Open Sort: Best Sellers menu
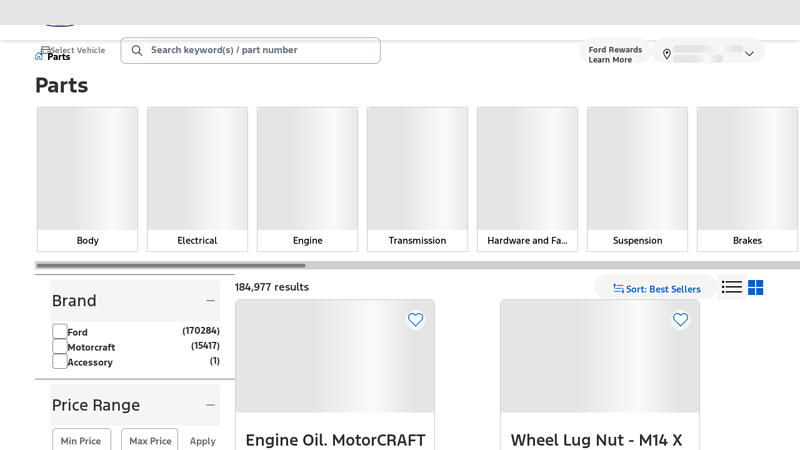This screenshot has height=450, width=800. point(656,289)
